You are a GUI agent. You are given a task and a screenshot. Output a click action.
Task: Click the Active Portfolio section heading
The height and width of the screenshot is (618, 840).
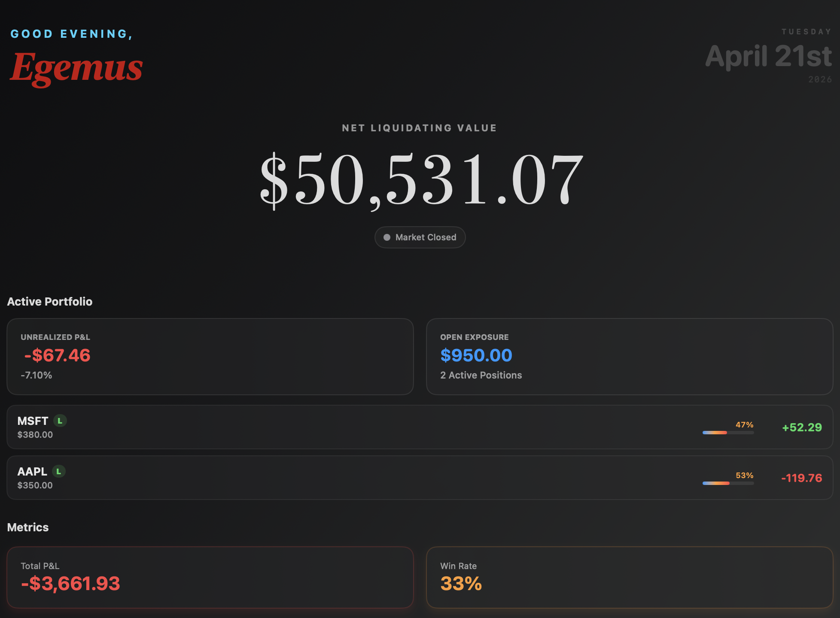coord(50,302)
